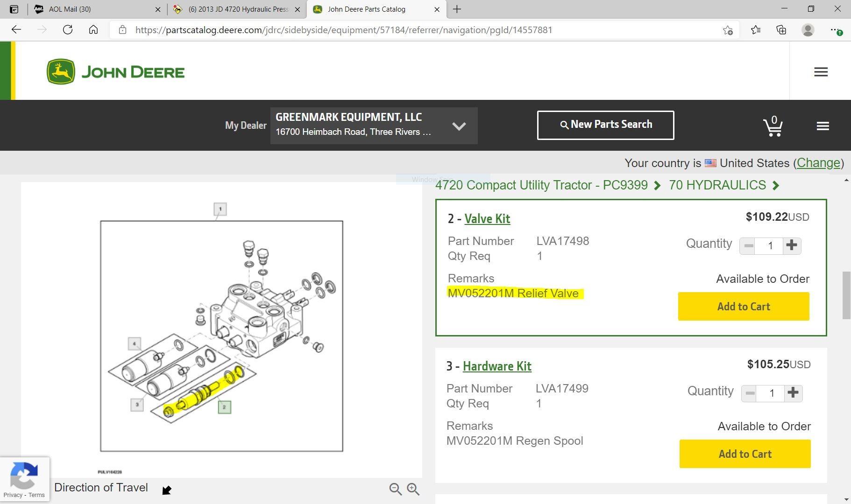This screenshot has height=504, width=851.
Task: Open the Hardware Kit link
Action: click(497, 366)
